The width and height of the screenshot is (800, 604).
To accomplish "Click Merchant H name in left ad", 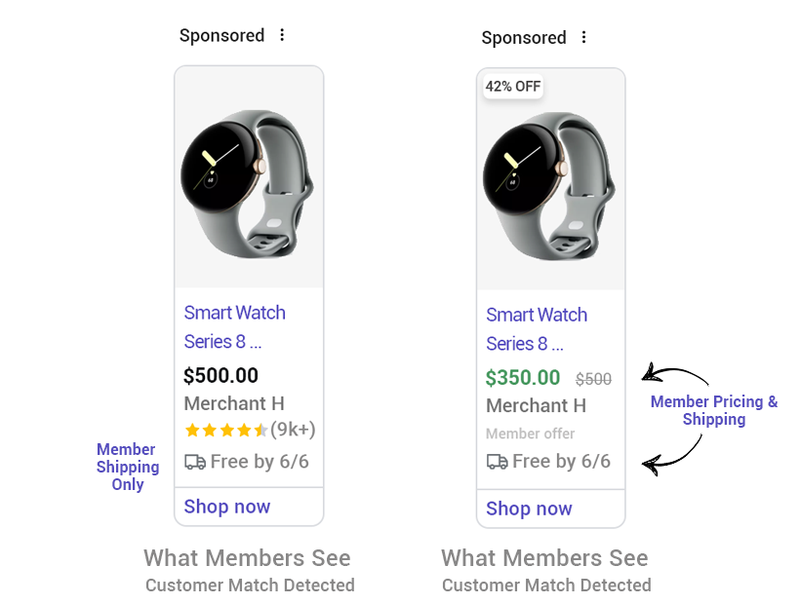I will 234,404.
